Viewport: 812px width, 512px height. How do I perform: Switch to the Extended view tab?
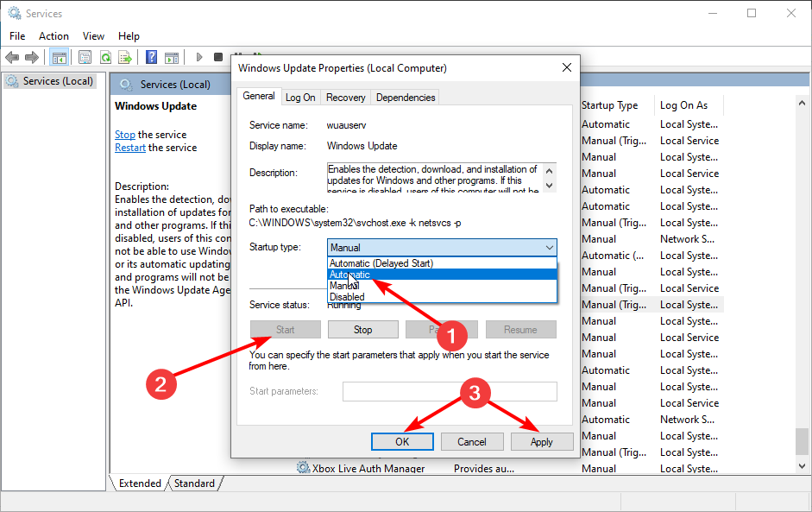pyautogui.click(x=140, y=483)
